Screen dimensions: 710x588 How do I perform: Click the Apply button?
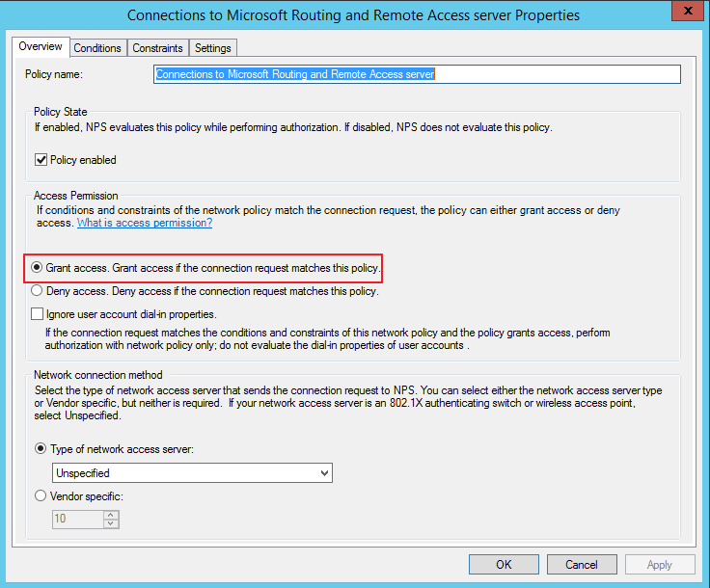tap(660, 565)
